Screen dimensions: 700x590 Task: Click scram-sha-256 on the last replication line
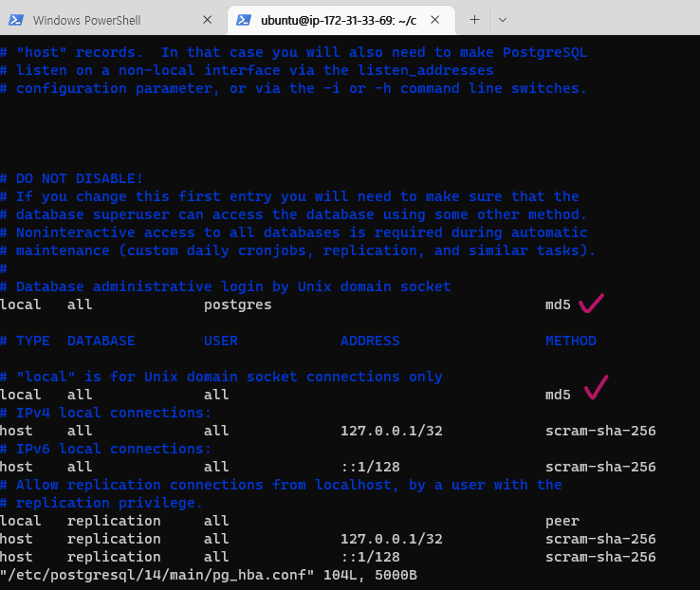(600, 557)
